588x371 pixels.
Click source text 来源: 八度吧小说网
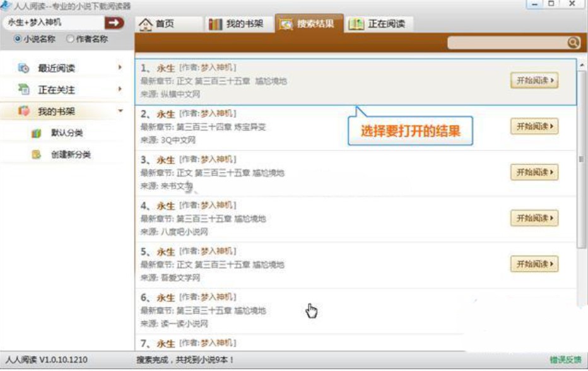[x=174, y=232]
